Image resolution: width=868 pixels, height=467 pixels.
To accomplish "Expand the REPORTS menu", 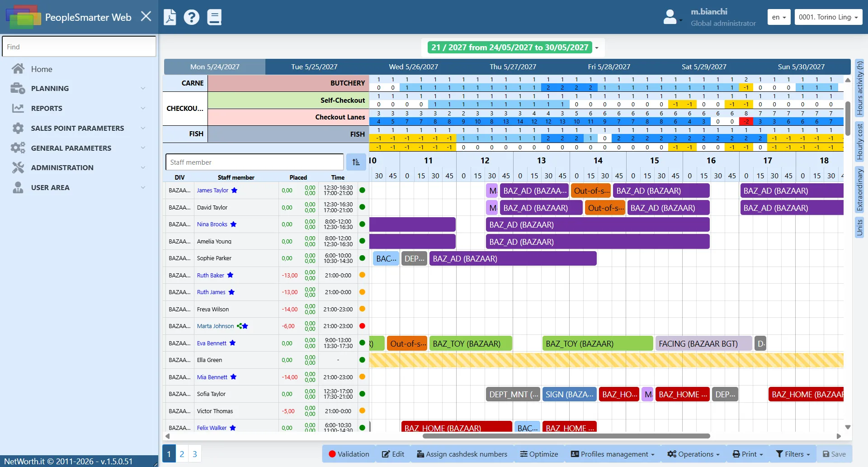I will pos(79,109).
